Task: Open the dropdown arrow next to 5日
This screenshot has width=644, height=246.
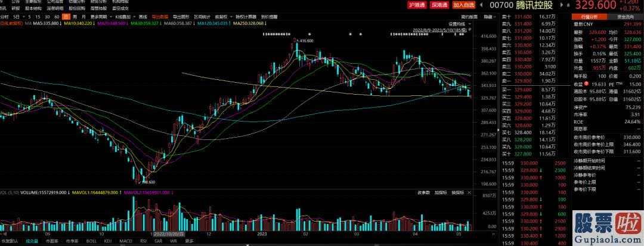Action: tap(23, 17)
